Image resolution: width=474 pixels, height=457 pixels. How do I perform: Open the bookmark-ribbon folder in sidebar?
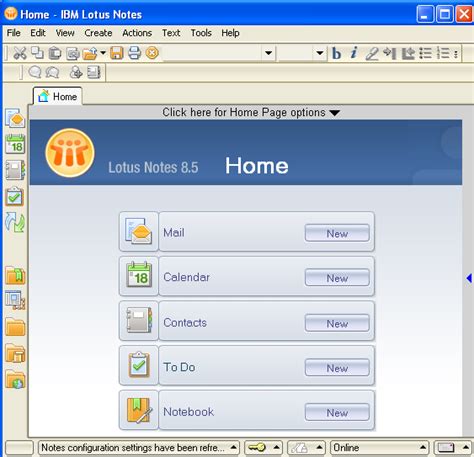tap(15, 275)
